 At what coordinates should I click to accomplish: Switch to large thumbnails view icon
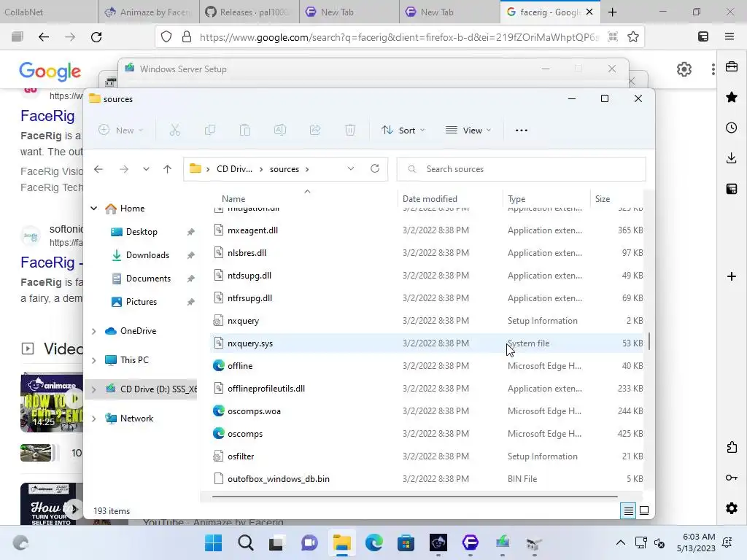[644, 511]
